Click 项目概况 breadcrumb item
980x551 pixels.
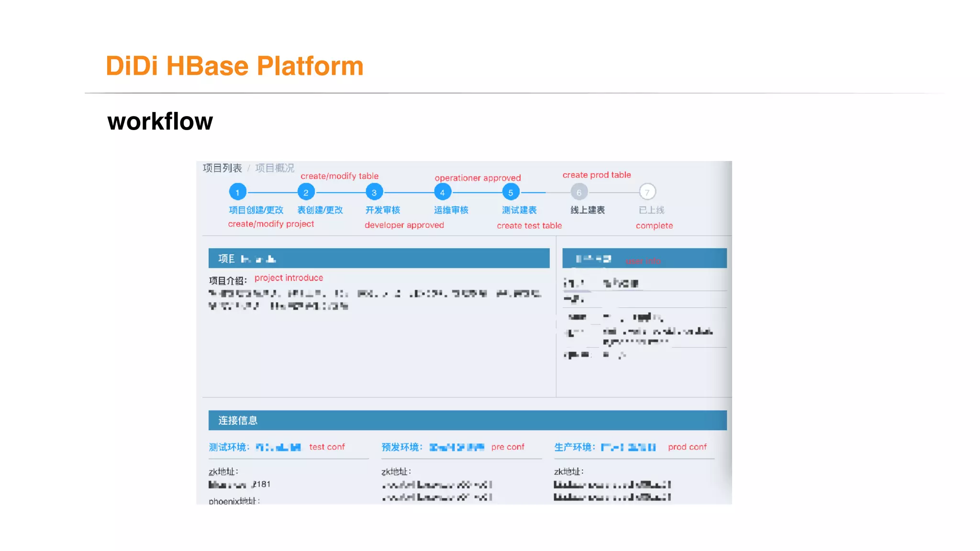275,168
